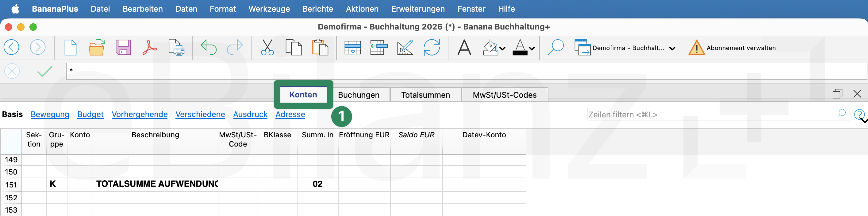The image size is (868, 216).
Task: Click the filter row magnifier icon
Action: coord(841,114)
